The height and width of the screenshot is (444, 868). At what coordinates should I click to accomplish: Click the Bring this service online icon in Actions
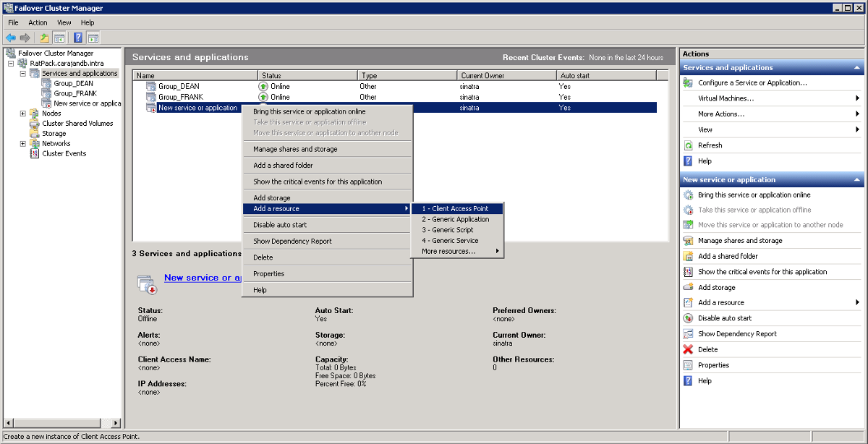[689, 195]
